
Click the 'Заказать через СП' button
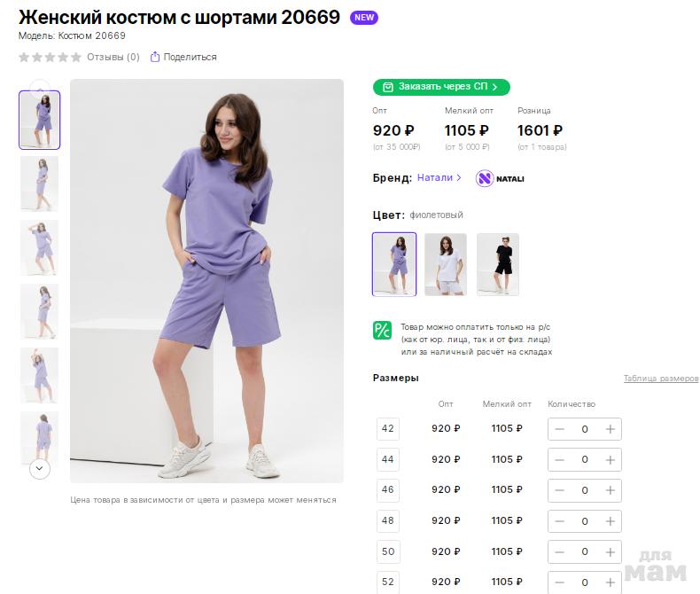pyautogui.click(x=441, y=87)
